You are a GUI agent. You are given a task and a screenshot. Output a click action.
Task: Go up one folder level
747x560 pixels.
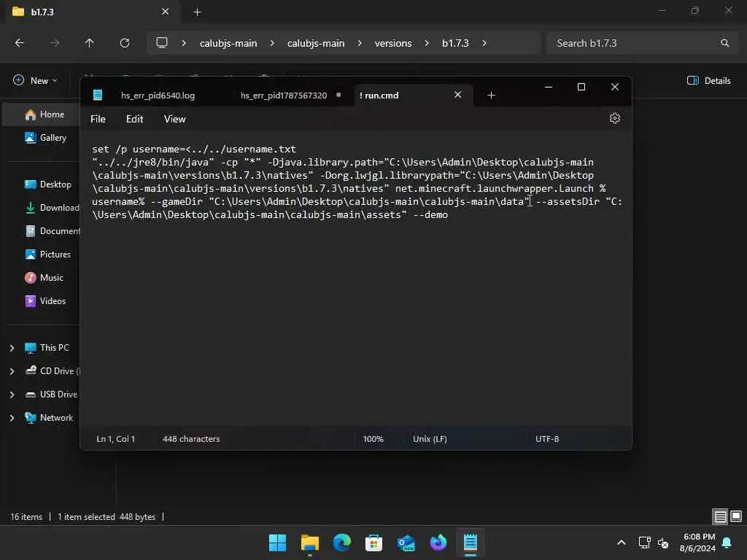89,43
